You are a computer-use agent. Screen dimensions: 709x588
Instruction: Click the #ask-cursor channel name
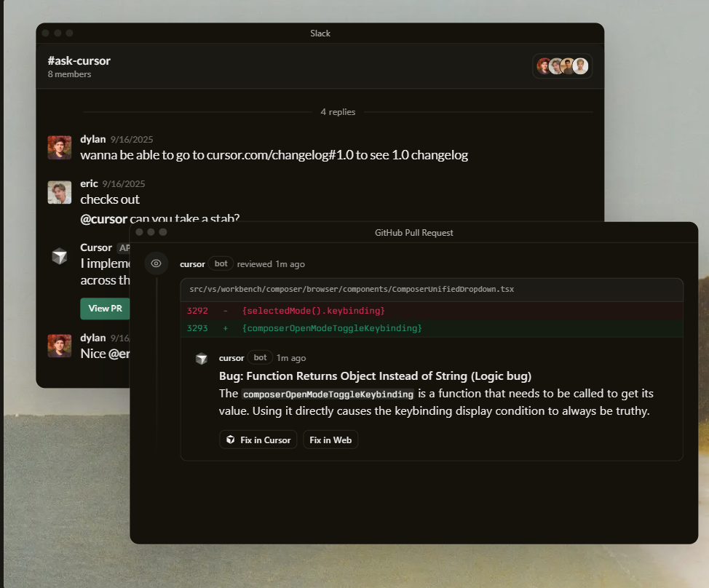tap(79, 60)
